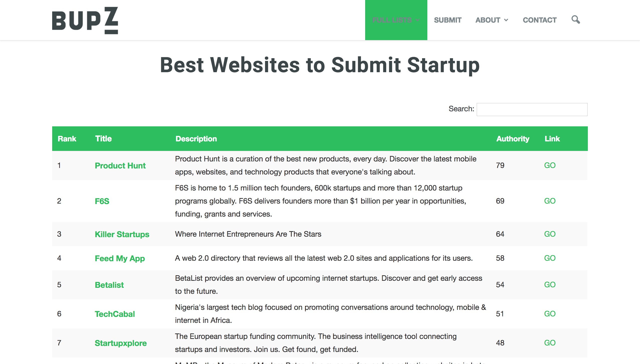Sort table by Rank column header
Viewport: 640px width, 364px height.
tap(67, 139)
